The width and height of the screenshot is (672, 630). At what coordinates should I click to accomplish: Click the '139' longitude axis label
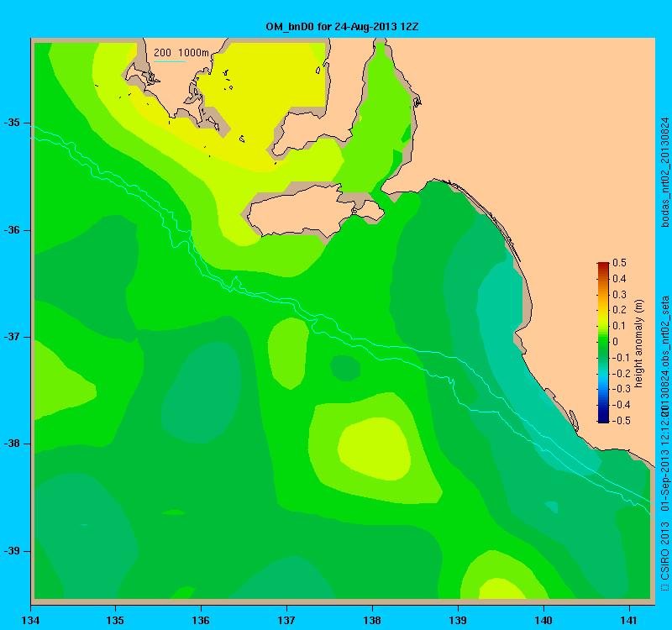pos(458,620)
